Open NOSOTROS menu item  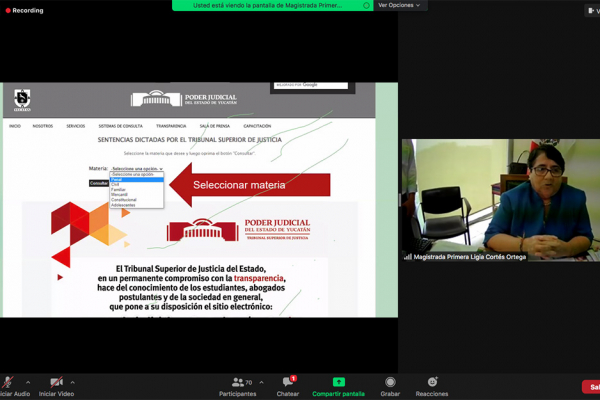[x=43, y=126]
